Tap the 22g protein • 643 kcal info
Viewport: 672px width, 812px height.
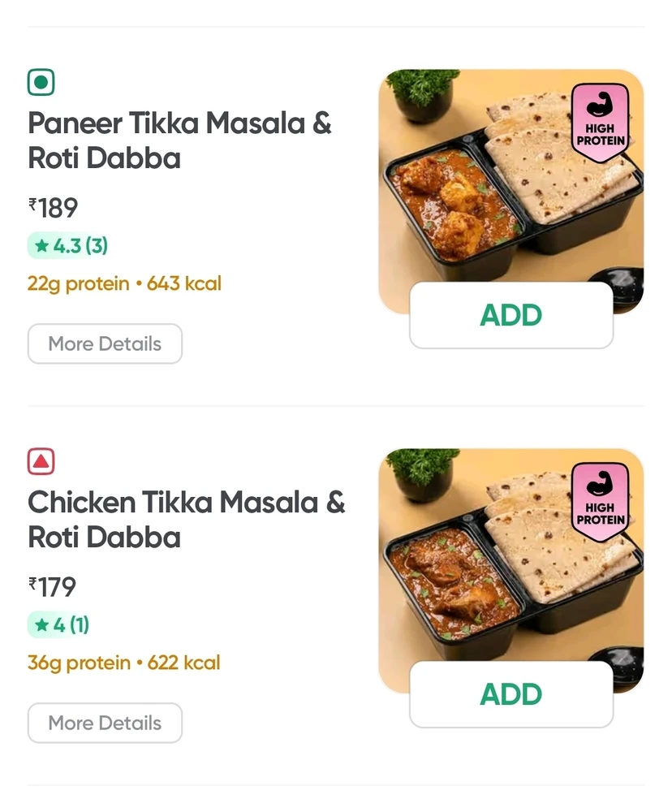[124, 284]
